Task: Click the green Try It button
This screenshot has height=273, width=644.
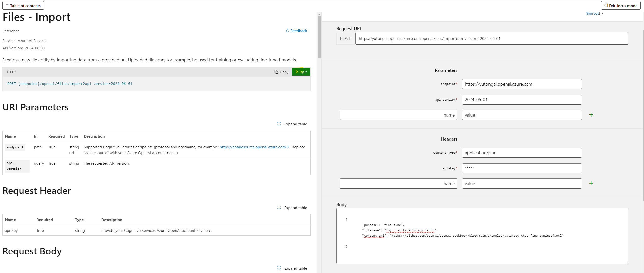Action: pos(301,72)
